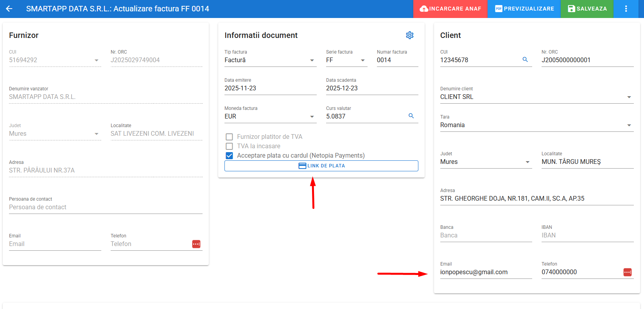The image size is (644, 309).
Task: Uncheck Acceptare plata cu cardul checkbox
Action: pos(230,156)
